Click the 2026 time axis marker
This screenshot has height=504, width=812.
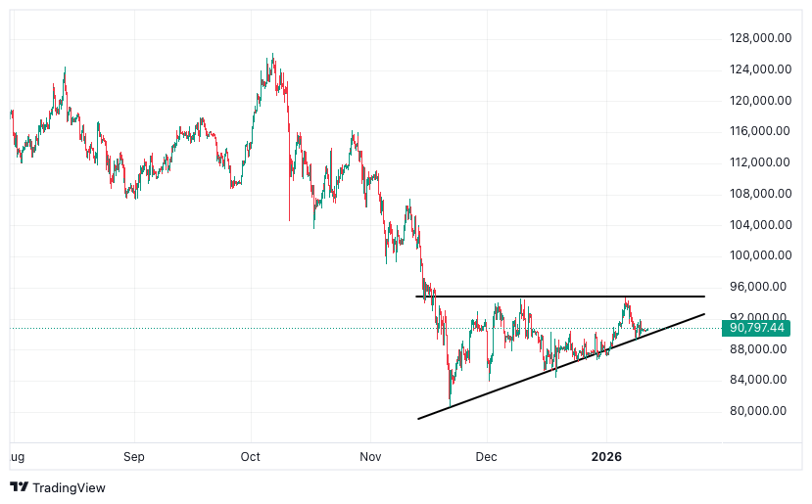pyautogui.click(x=606, y=457)
